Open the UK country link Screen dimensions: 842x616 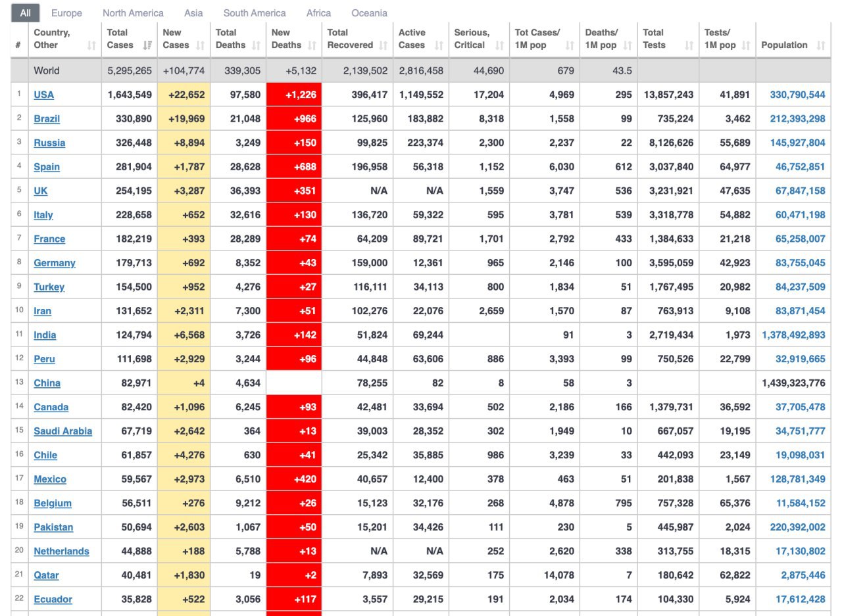tap(41, 191)
